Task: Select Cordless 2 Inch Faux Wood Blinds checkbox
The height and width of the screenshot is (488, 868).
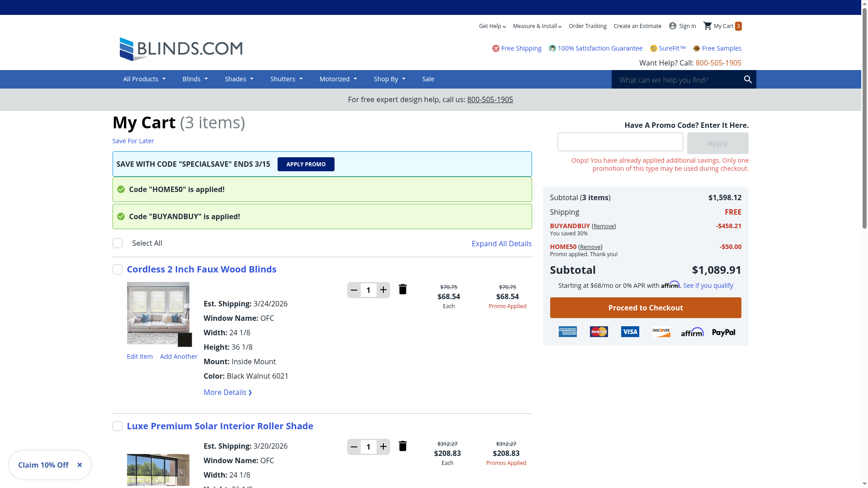Action: (118, 269)
